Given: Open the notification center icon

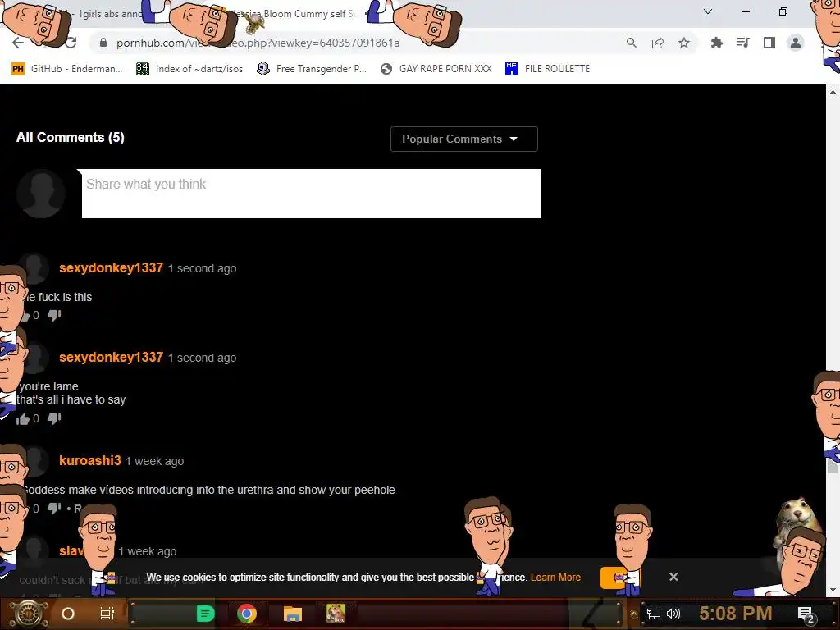Looking at the screenshot, I should click(x=806, y=614).
